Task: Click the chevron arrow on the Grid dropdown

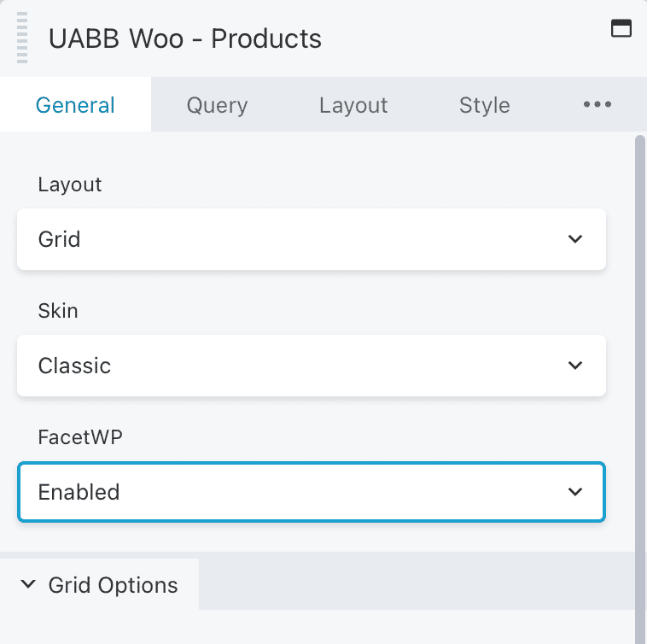Action: 574,239
